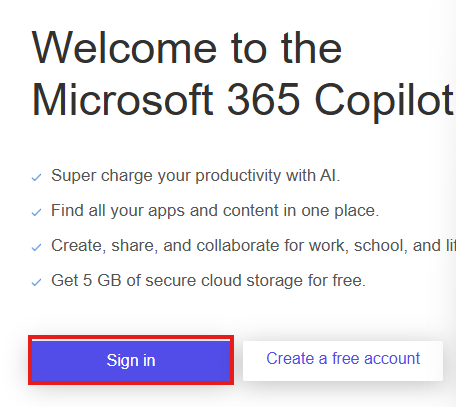Select checkmark next to Create, share, and collaborate

[x=36, y=247]
